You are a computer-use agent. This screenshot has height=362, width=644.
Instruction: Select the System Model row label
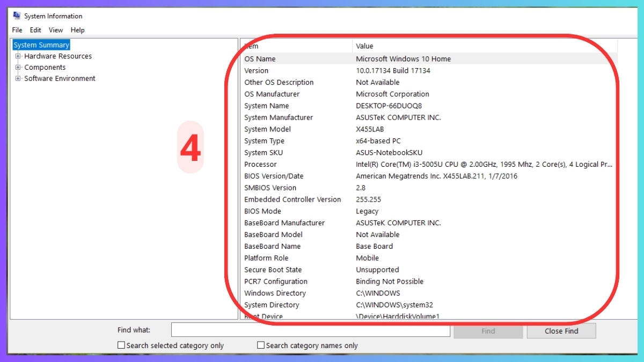268,129
